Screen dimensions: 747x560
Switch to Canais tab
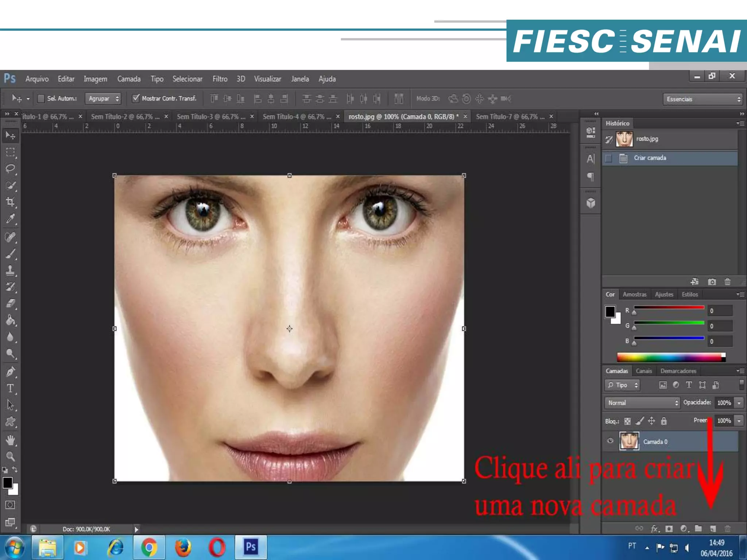click(x=644, y=371)
